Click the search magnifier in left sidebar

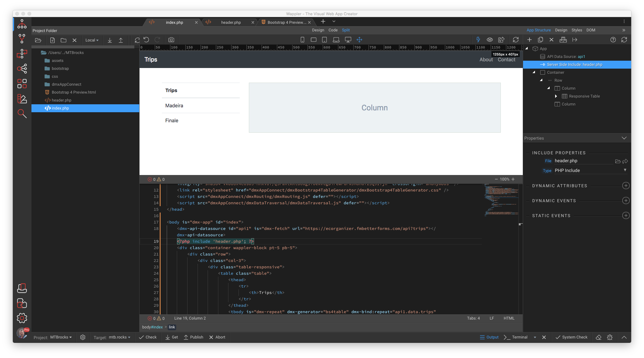tap(22, 114)
